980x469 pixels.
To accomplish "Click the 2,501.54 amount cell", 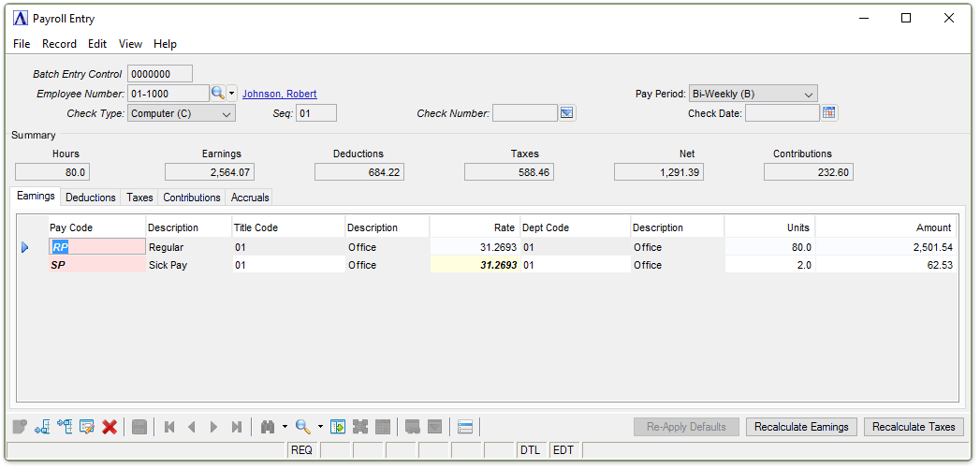I will coord(885,247).
